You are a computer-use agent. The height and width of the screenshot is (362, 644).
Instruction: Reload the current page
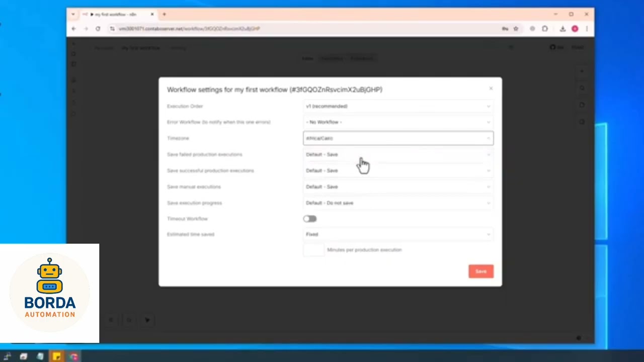[98, 29]
